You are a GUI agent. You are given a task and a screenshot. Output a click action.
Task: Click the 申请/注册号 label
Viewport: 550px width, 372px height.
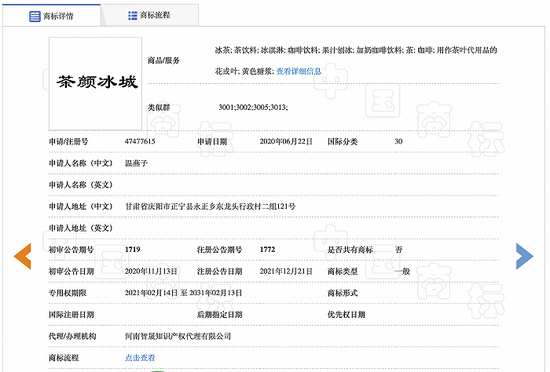pyautogui.click(x=68, y=141)
